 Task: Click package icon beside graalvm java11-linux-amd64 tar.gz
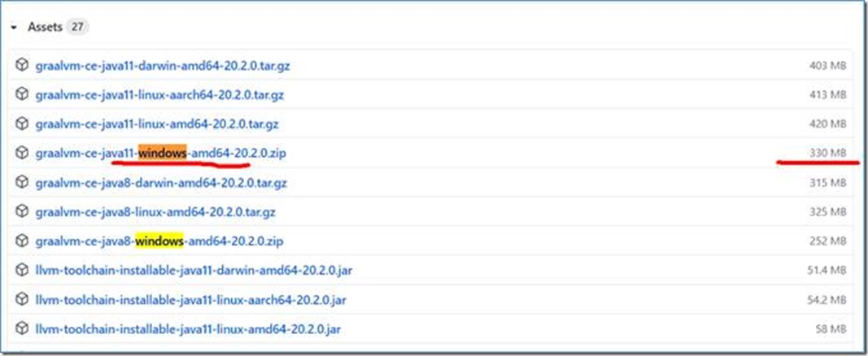click(22, 124)
